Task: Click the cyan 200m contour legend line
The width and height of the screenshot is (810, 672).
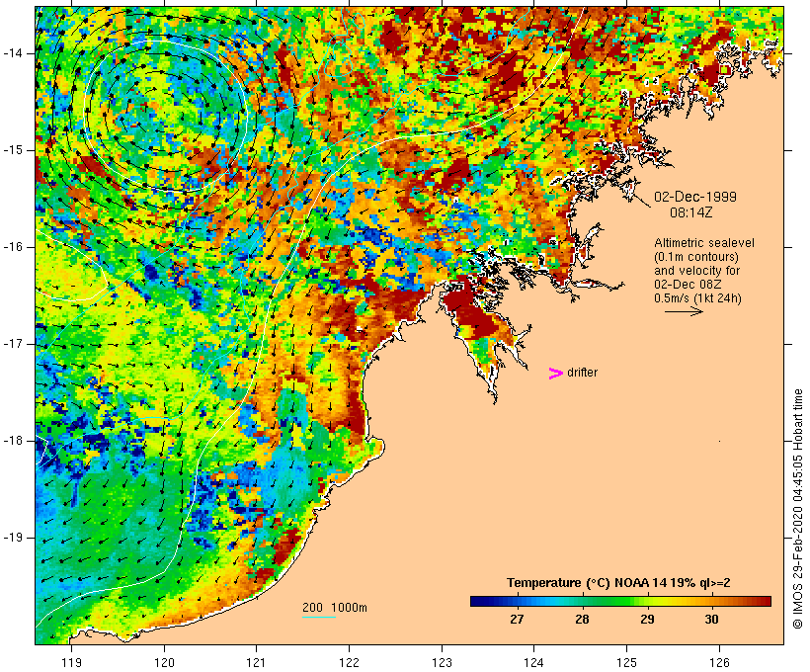Action: (x=319, y=617)
